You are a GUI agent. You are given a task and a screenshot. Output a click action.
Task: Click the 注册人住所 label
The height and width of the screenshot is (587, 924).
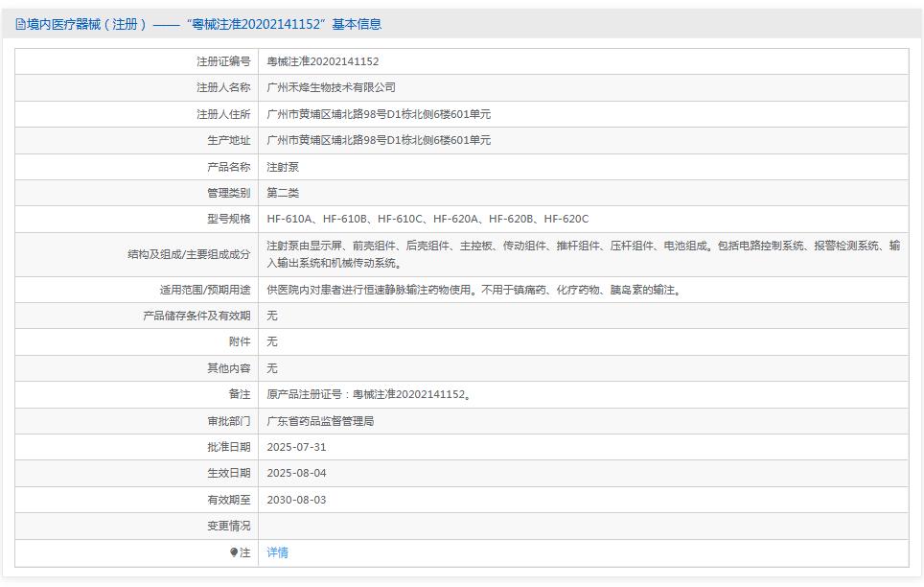coord(223,114)
